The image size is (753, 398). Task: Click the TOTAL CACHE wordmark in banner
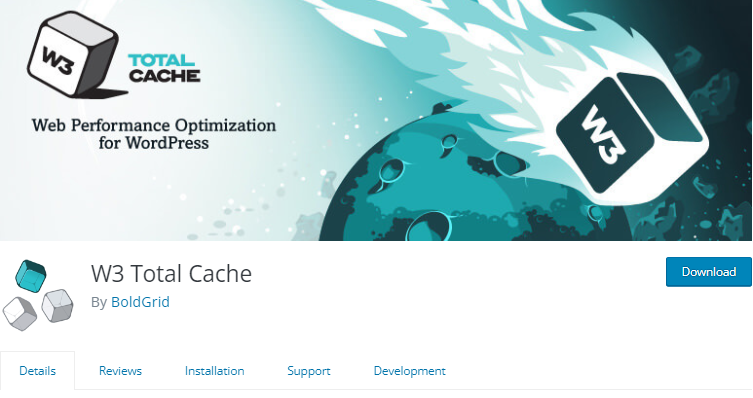[164, 69]
